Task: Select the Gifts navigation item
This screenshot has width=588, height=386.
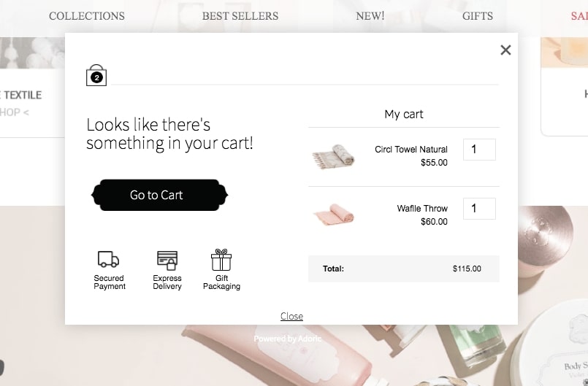Action: pos(478,15)
